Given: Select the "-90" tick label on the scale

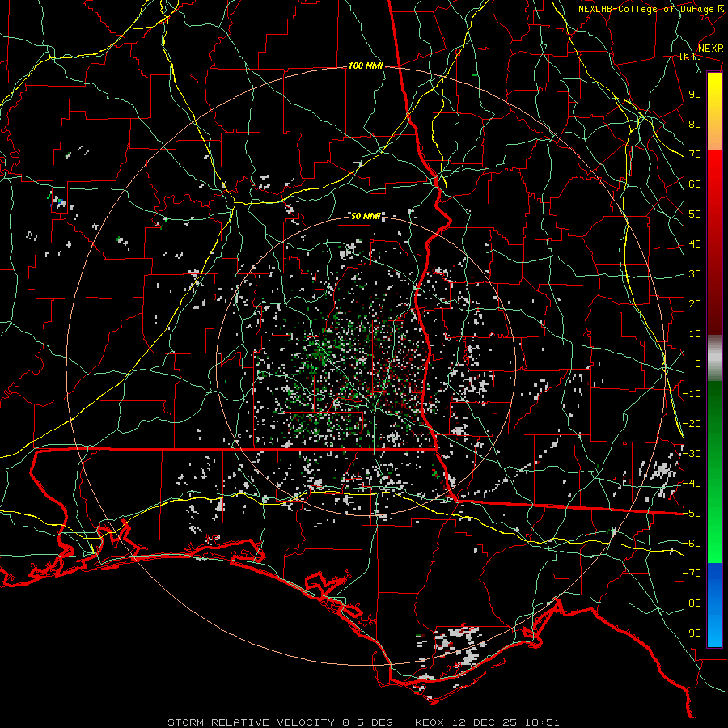Looking at the screenshot, I should tap(692, 633).
